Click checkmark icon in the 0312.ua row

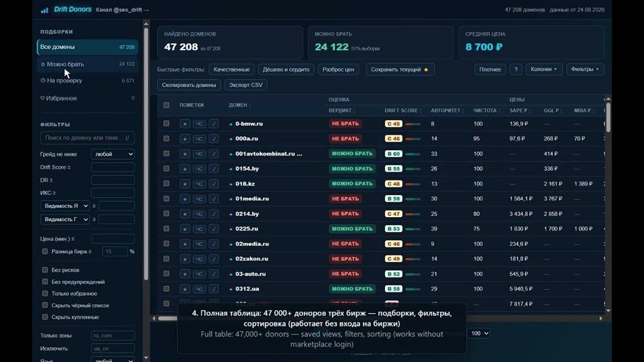click(x=213, y=289)
